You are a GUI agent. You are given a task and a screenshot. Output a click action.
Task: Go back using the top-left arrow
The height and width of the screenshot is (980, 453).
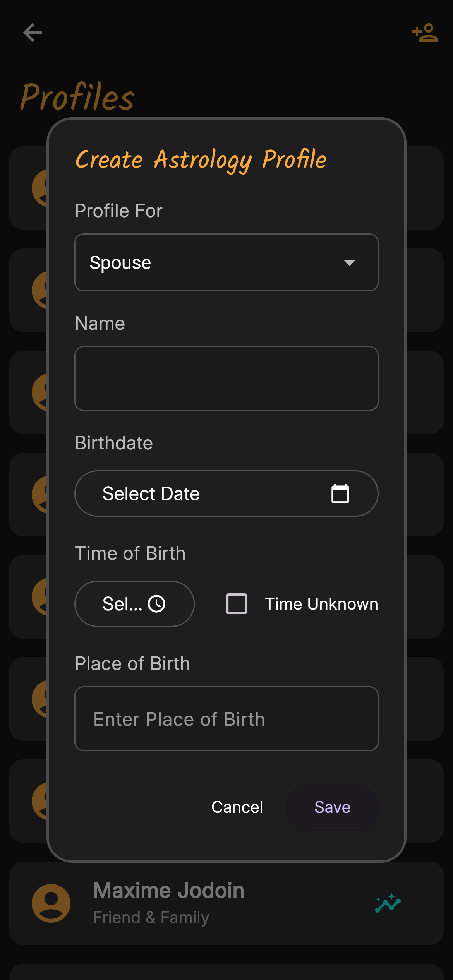coord(33,33)
